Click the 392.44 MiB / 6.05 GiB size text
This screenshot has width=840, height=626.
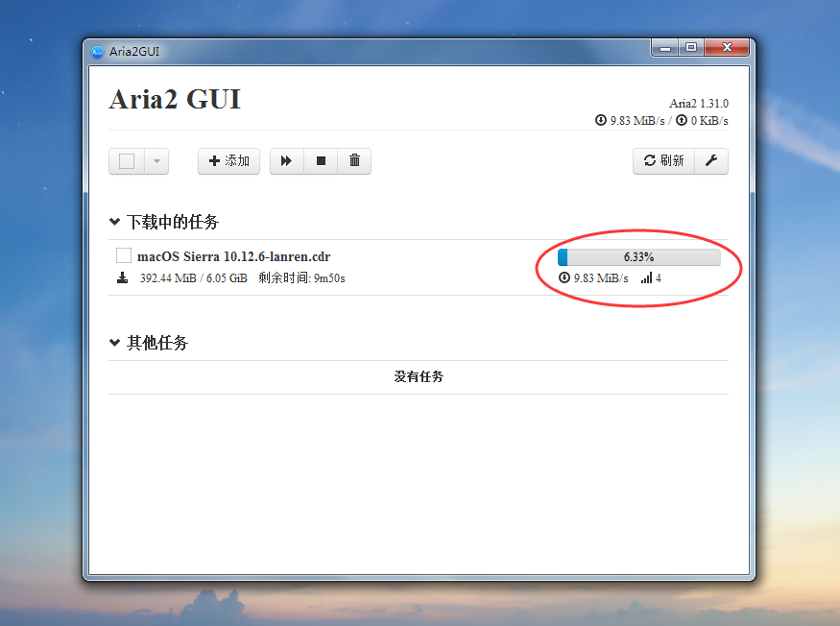coord(193,278)
